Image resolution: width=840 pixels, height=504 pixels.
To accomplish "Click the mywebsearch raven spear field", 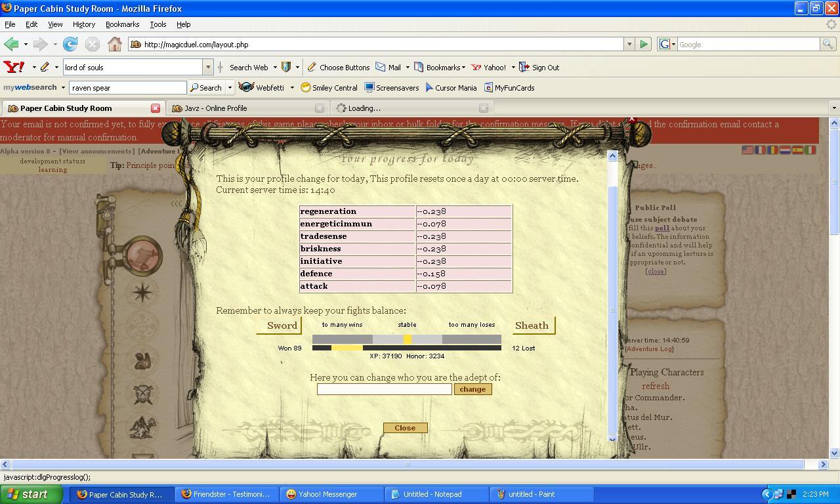I will [x=128, y=87].
